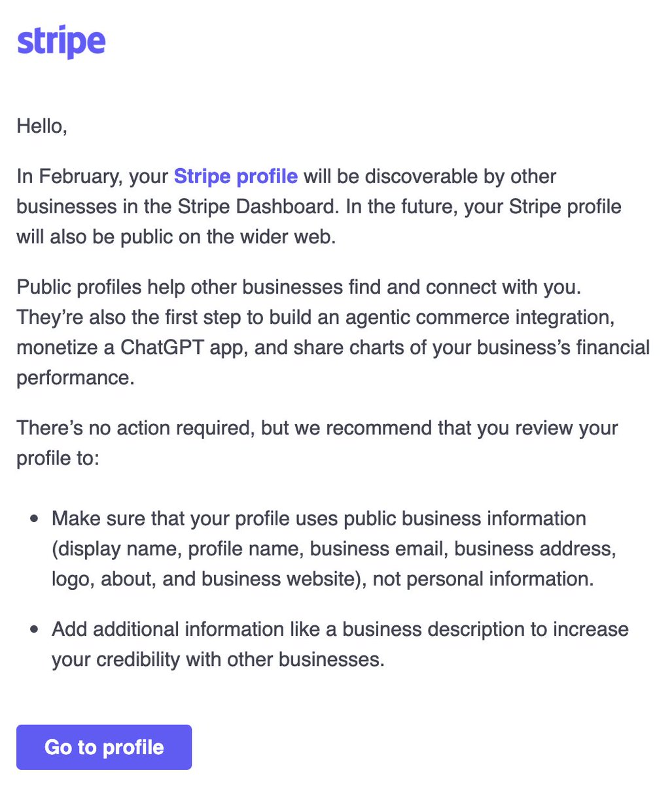Click the Hello greeting text
672x785 pixels.
[42, 126]
